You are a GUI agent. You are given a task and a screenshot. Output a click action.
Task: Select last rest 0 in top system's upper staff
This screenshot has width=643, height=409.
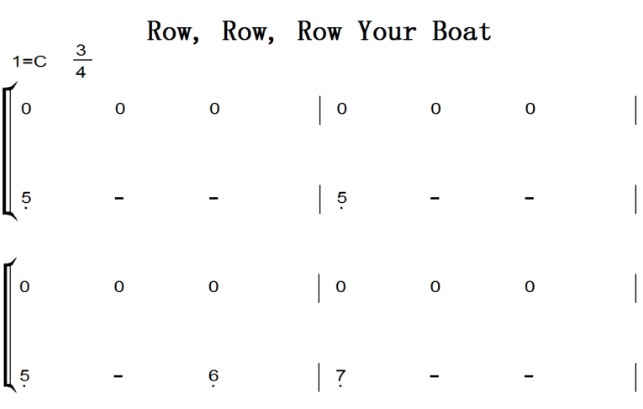click(x=530, y=109)
